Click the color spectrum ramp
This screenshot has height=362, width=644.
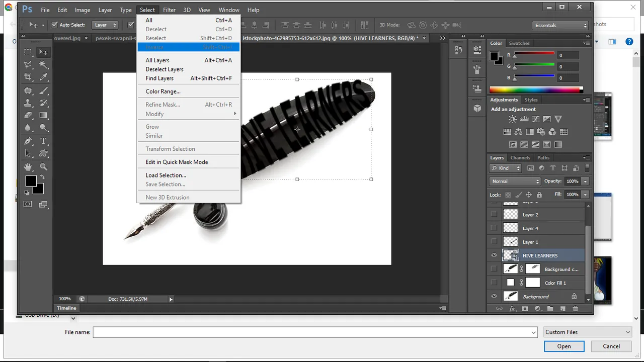[x=536, y=89]
